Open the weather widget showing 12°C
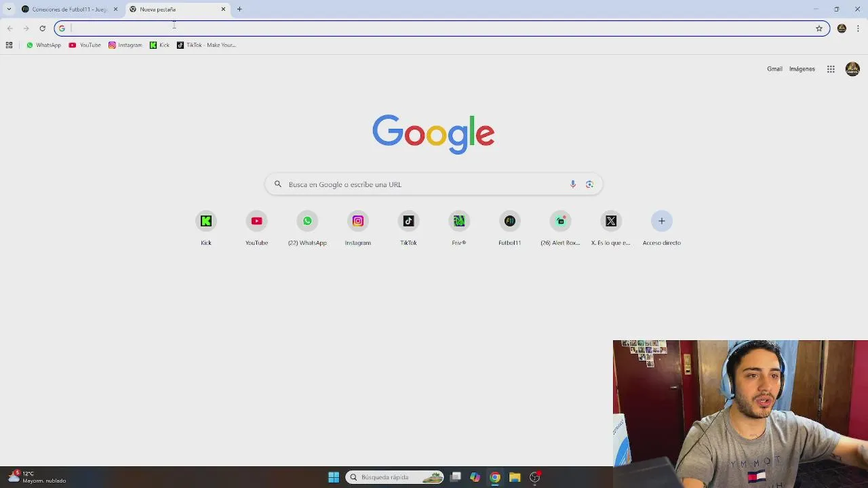This screenshot has width=868, height=488. 37,477
